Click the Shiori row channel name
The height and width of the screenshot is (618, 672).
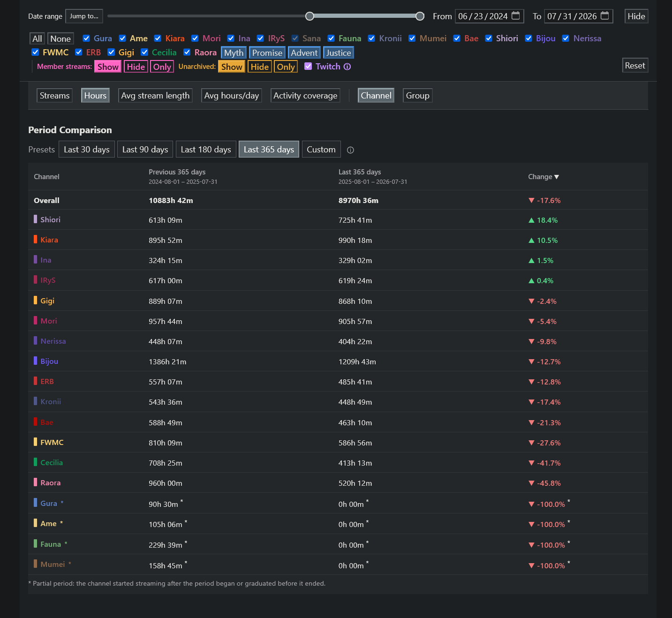[50, 219]
